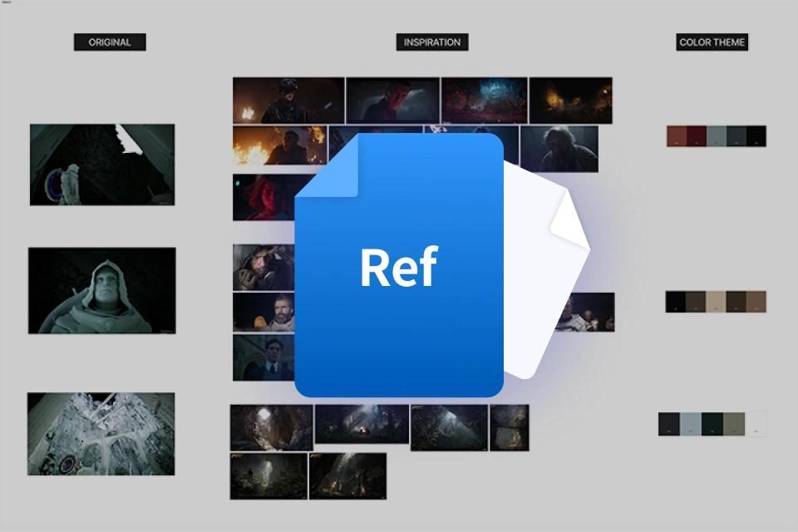This screenshot has height=532, width=798.
Task: Pick the black swatch starting the brown palette
Action: click(x=676, y=302)
